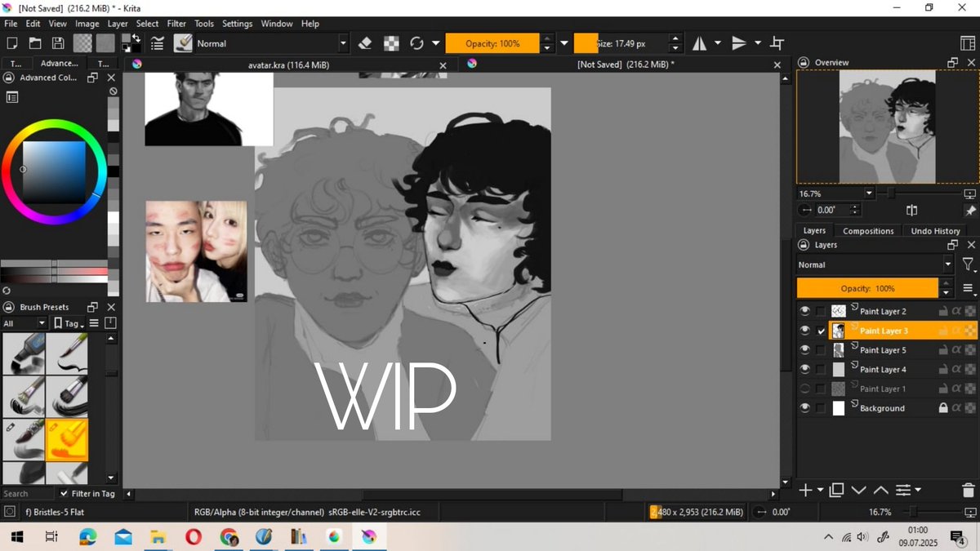
Task: Switch to the avatar.kra document tab
Action: coord(288,64)
